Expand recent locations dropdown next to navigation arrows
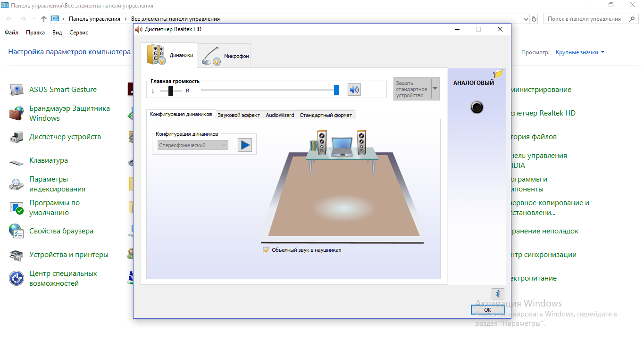The image size is (644, 340). 34,19
